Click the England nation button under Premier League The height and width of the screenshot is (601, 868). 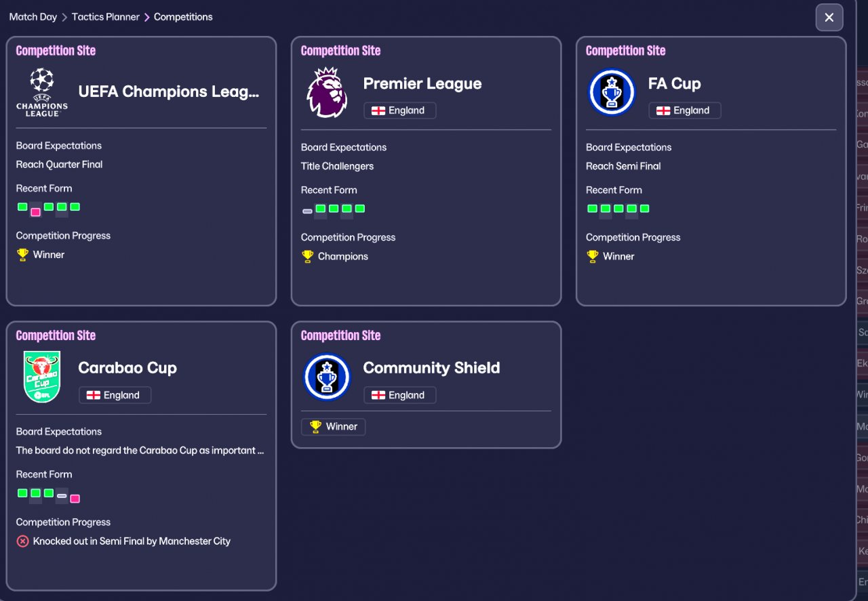[400, 110]
